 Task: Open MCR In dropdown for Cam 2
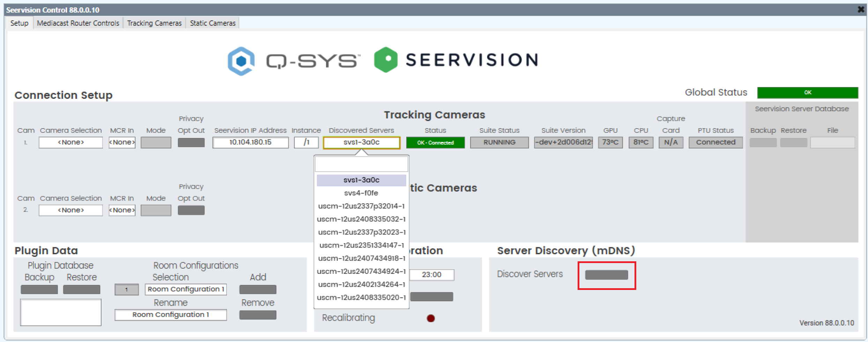[x=122, y=210]
